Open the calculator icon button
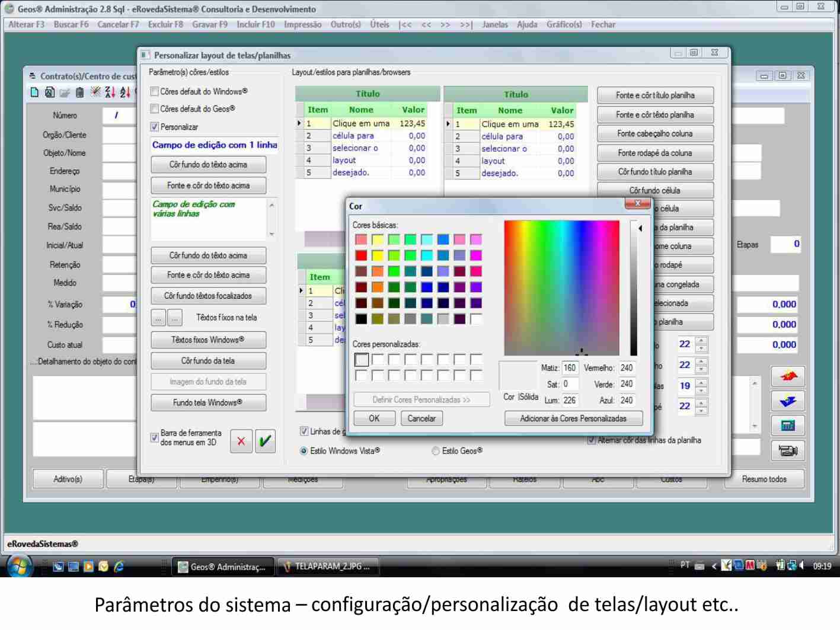This screenshot has width=840, height=630. (788, 426)
